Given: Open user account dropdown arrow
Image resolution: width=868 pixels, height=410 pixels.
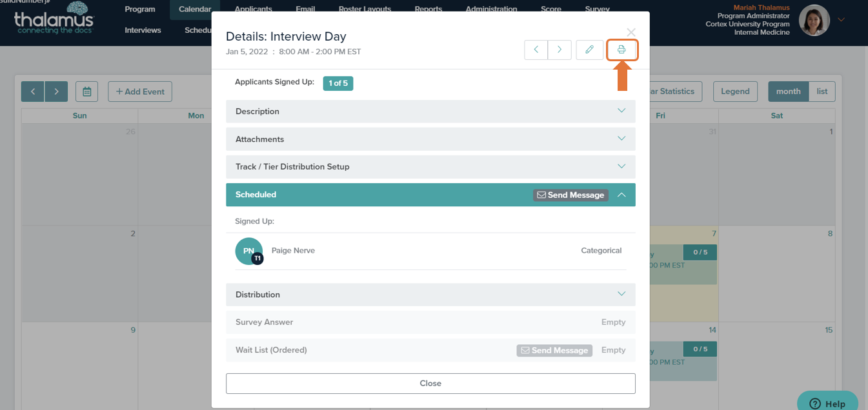Looking at the screenshot, I should pos(841,20).
